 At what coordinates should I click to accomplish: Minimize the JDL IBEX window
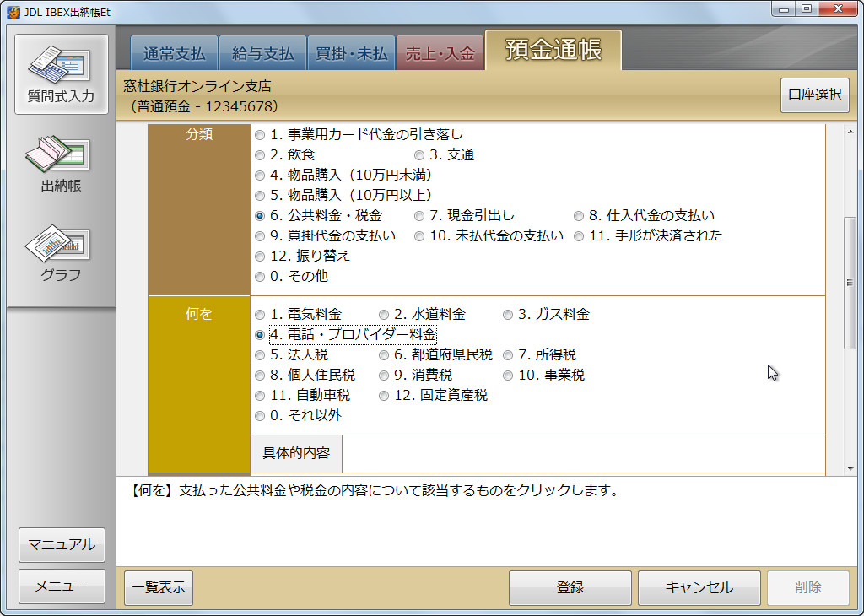point(784,8)
